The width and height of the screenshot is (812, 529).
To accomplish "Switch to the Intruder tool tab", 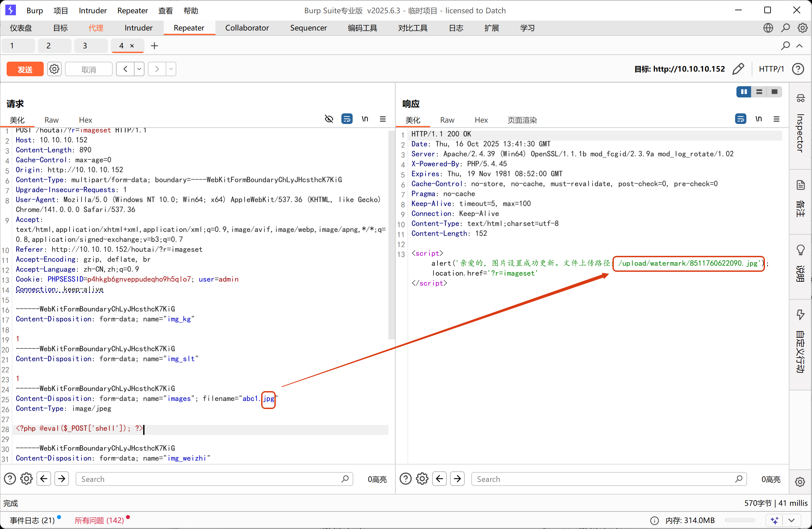I will pyautogui.click(x=139, y=28).
